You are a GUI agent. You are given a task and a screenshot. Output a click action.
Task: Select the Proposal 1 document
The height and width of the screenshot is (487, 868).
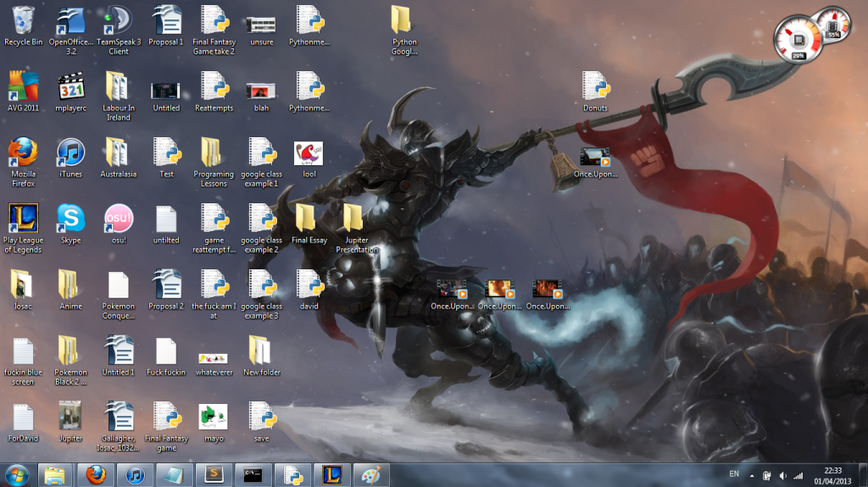[166, 20]
